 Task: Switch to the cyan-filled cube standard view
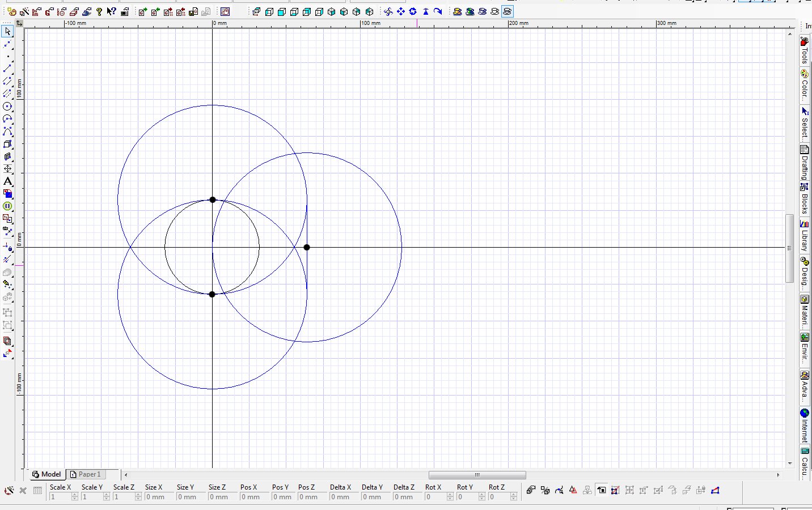[x=282, y=11]
